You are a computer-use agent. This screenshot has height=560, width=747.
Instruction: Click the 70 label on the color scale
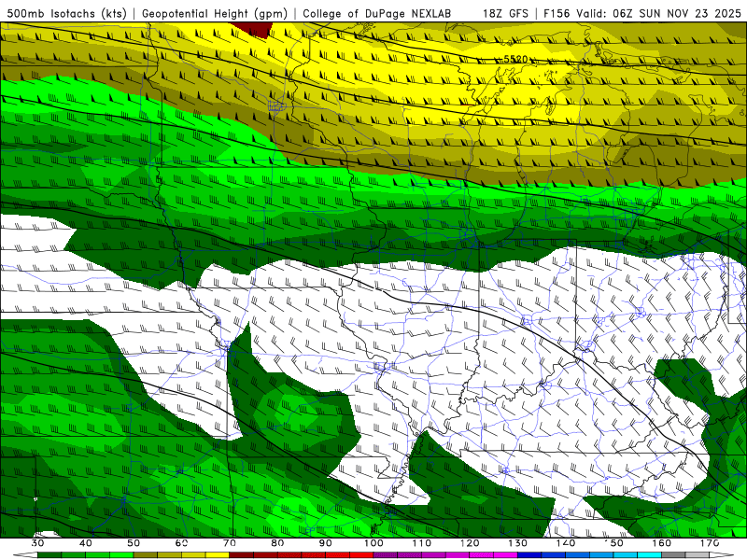[230, 543]
